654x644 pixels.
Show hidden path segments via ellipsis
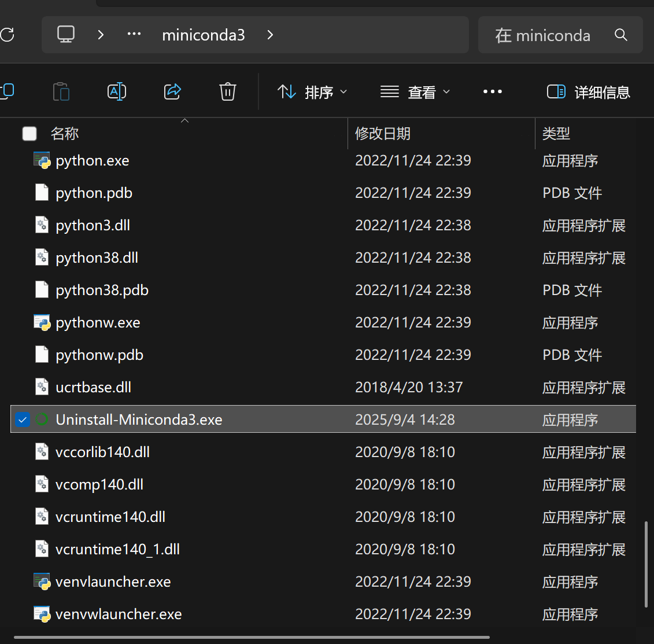click(x=134, y=34)
